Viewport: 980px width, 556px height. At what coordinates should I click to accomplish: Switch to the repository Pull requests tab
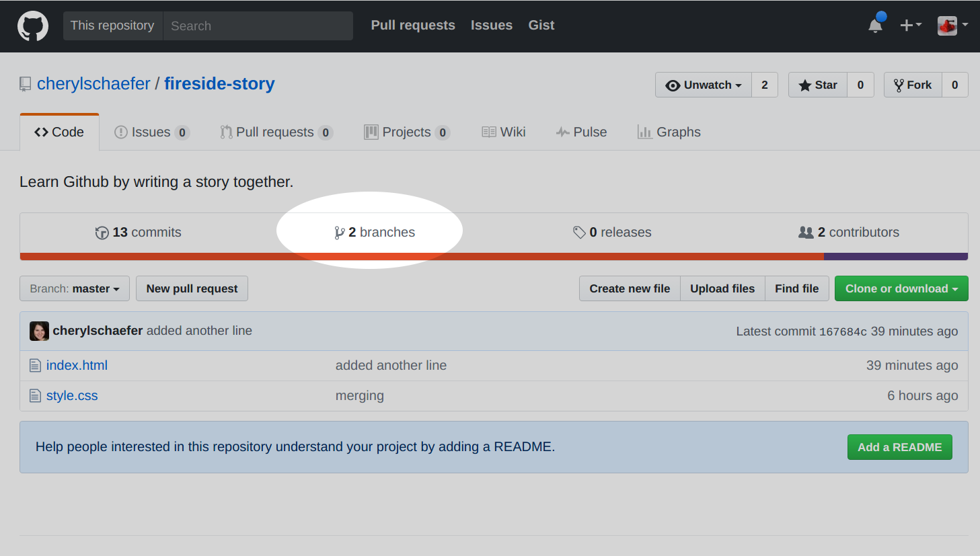(276, 132)
